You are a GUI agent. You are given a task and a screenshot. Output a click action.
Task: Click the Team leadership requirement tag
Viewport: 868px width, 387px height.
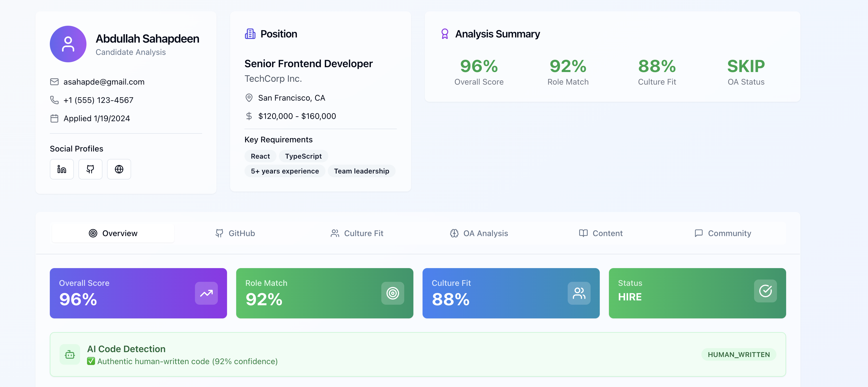pyautogui.click(x=361, y=171)
